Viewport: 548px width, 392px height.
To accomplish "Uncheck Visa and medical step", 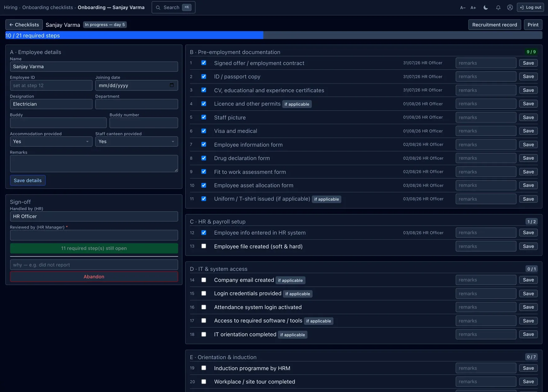I will [204, 131].
